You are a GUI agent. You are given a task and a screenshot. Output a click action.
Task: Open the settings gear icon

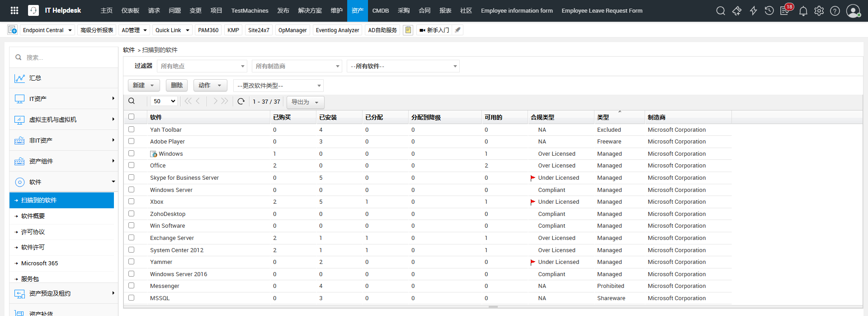click(x=819, y=11)
